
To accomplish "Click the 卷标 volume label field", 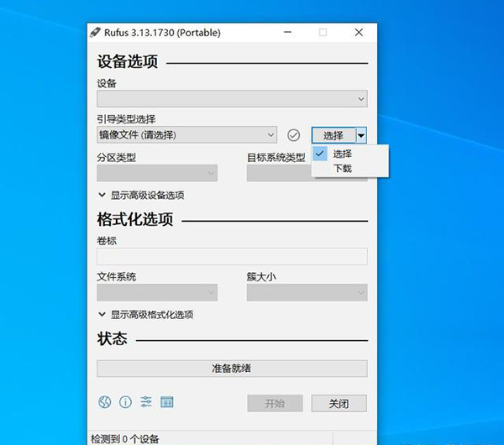I will tap(232, 257).
